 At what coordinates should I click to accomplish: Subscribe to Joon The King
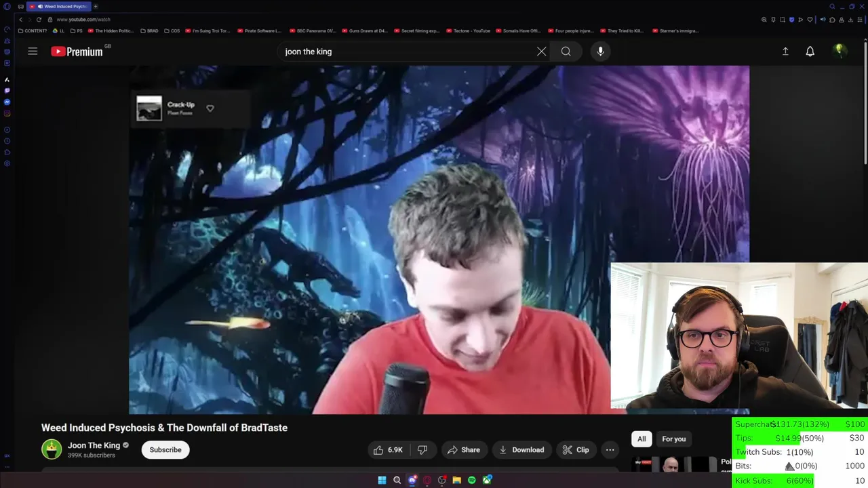165,450
